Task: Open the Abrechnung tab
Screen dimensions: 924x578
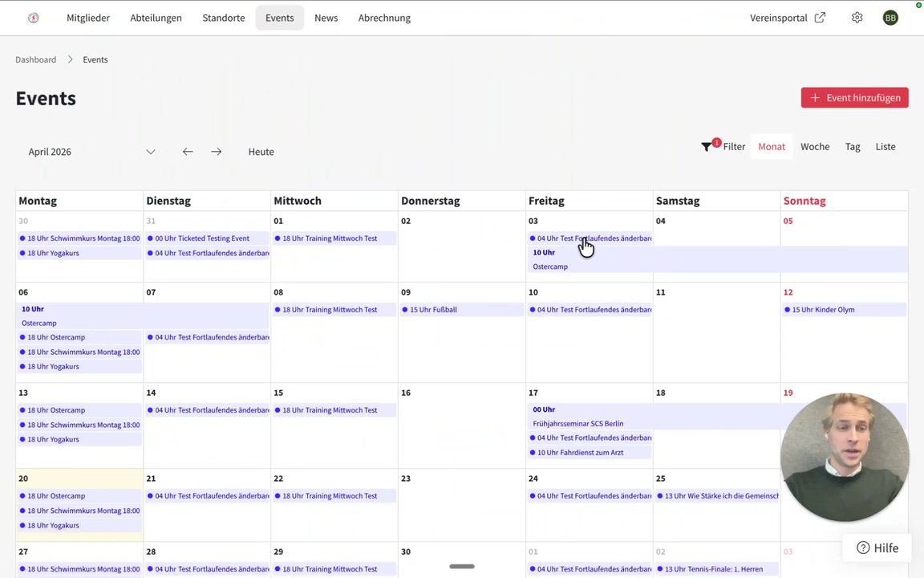Action: coord(384,18)
